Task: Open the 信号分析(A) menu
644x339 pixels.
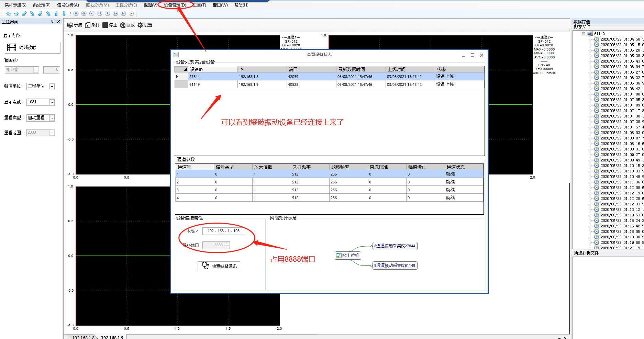Action: point(68,5)
